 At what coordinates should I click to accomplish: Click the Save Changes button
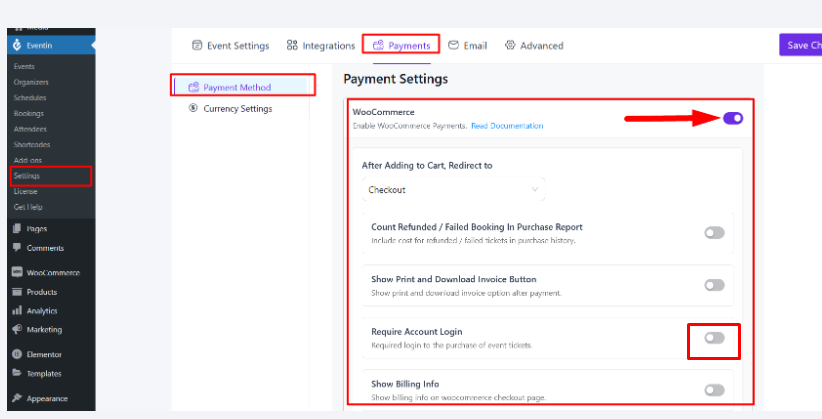click(801, 45)
